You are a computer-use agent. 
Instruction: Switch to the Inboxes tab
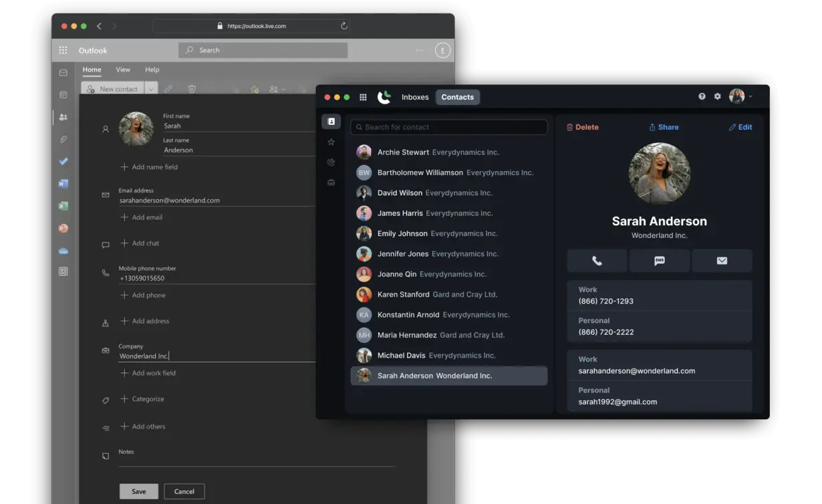point(415,97)
